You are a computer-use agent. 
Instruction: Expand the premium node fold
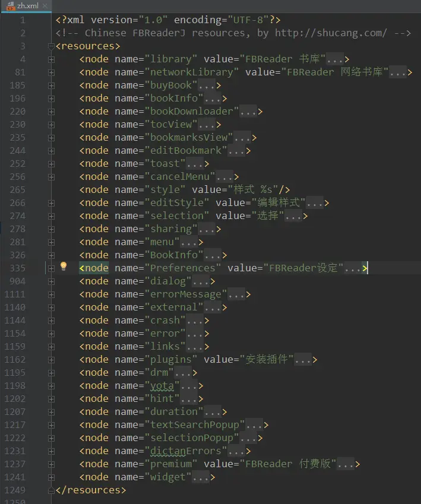click(x=51, y=464)
